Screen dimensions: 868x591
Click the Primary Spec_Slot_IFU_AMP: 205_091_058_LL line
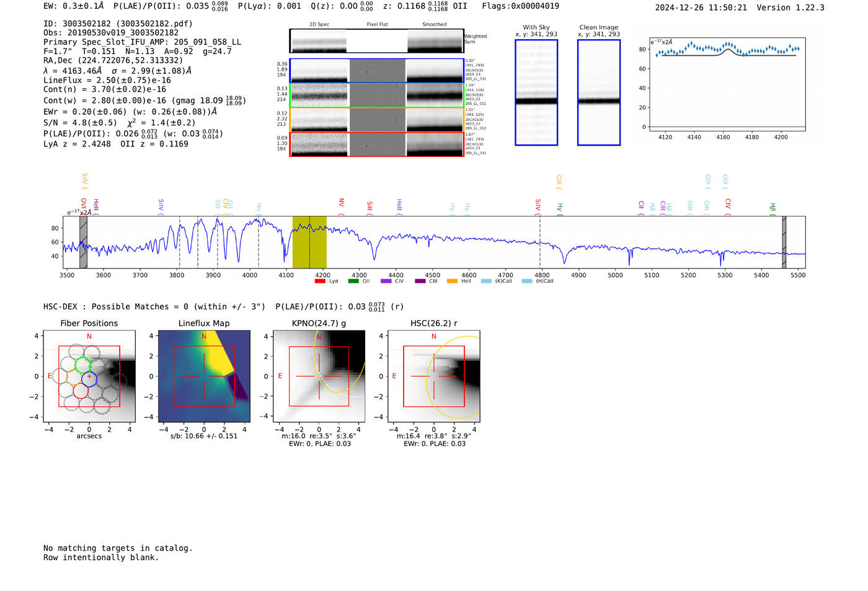coord(142,42)
